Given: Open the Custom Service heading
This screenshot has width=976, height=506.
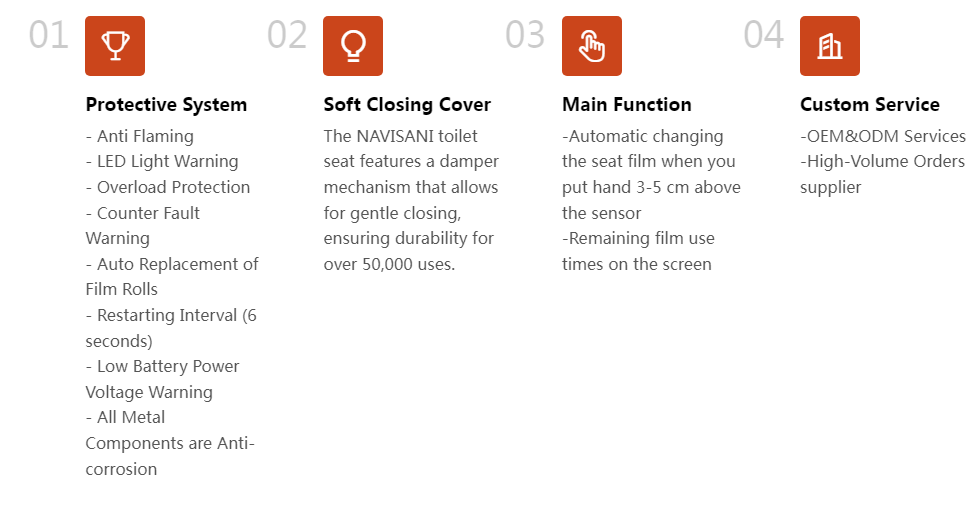Looking at the screenshot, I should click(x=870, y=105).
